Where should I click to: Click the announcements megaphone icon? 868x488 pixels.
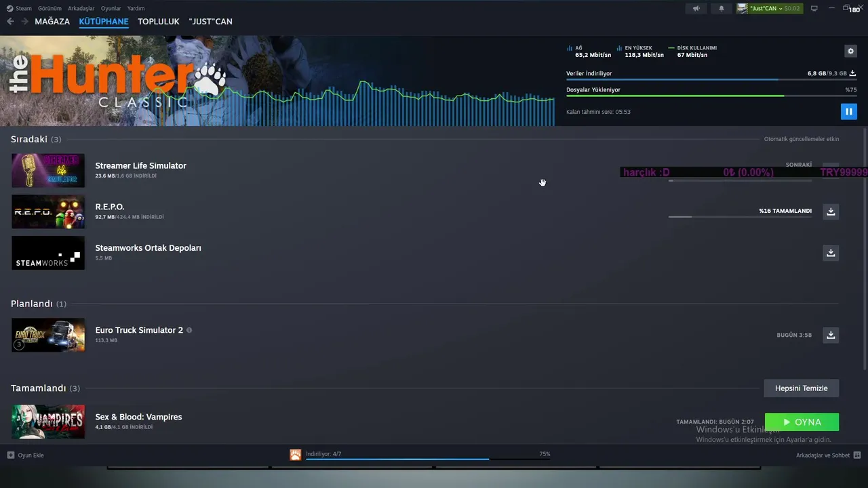point(696,8)
